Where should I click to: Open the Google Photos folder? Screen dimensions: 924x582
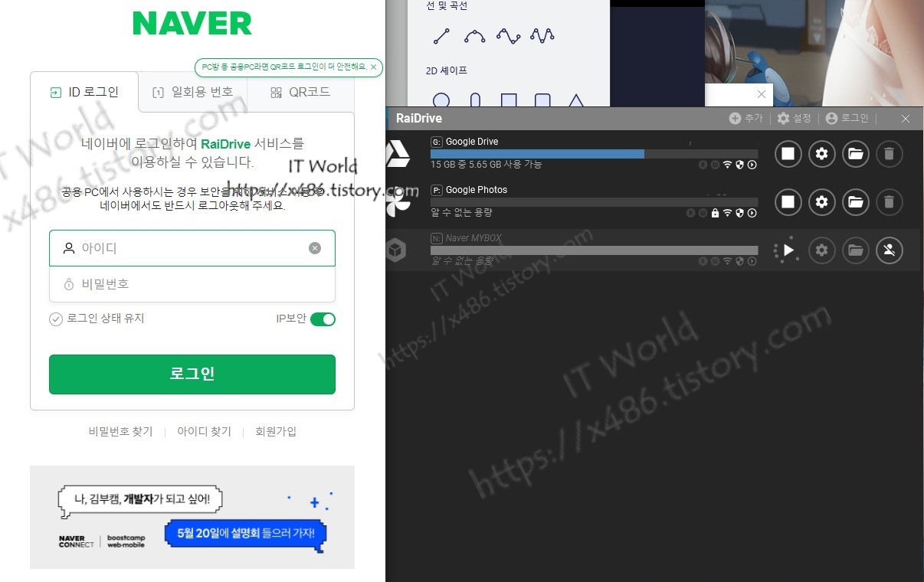(x=856, y=202)
